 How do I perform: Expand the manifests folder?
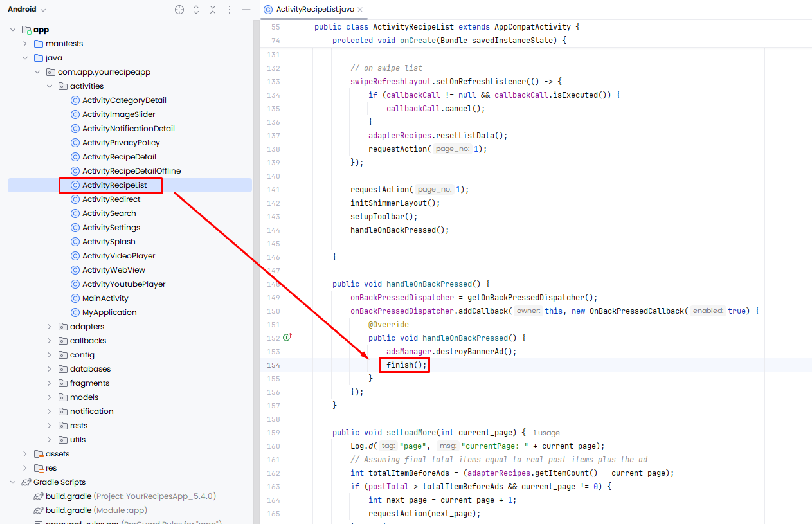[24, 44]
